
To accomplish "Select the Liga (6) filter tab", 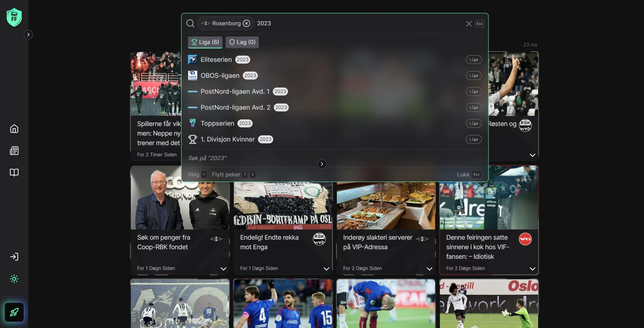I will [x=205, y=42].
